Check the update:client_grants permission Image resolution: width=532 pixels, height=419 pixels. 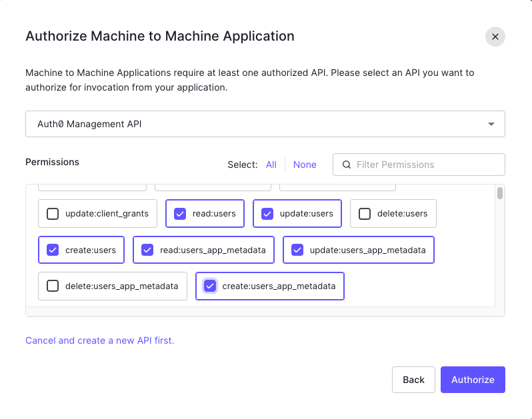click(53, 214)
